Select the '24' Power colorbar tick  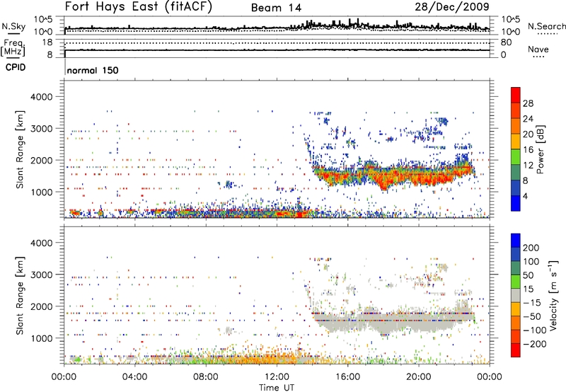tap(528, 119)
